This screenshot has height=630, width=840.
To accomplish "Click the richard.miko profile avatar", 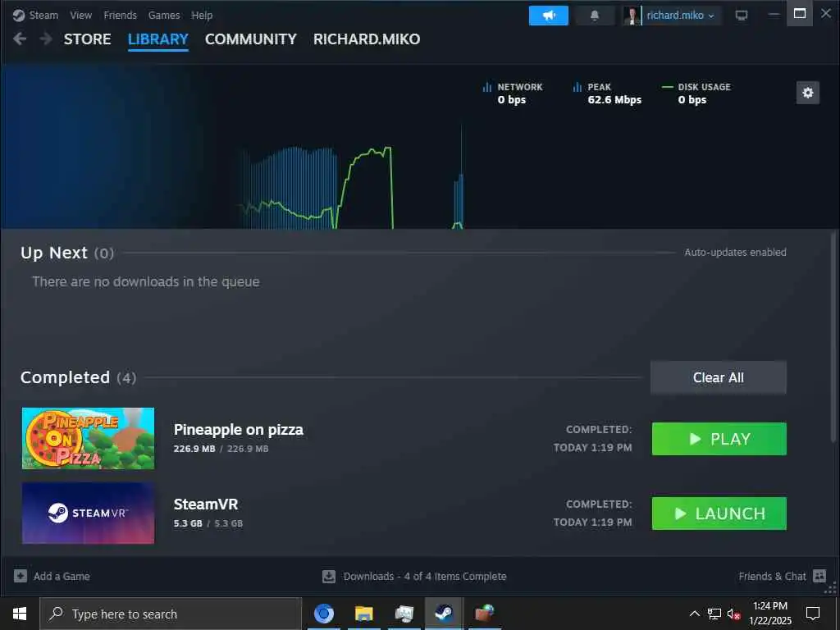I will click(632, 16).
